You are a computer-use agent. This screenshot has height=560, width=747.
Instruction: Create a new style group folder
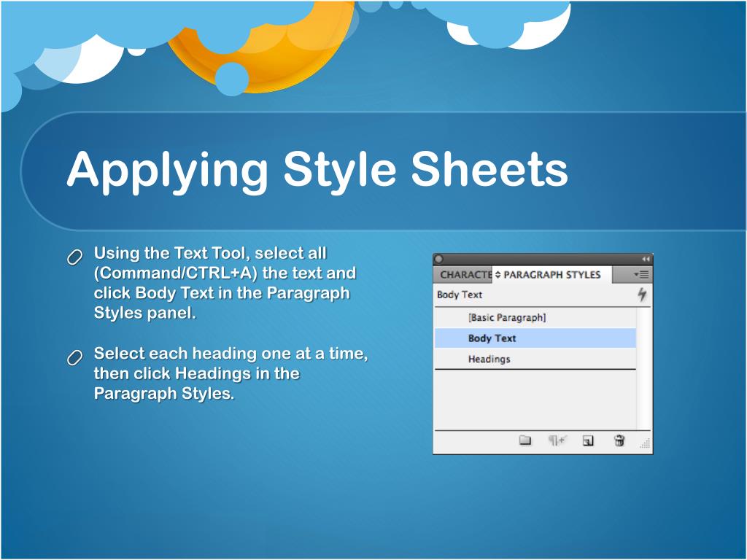[525, 440]
